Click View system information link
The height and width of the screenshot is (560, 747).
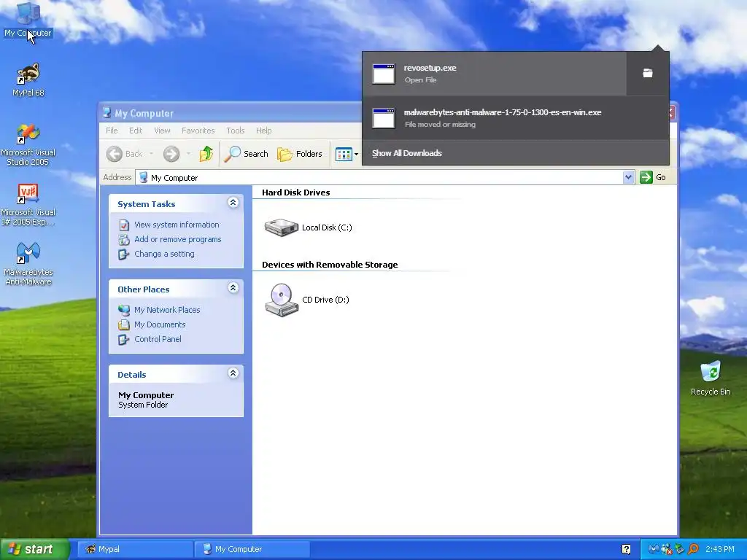[x=177, y=225]
